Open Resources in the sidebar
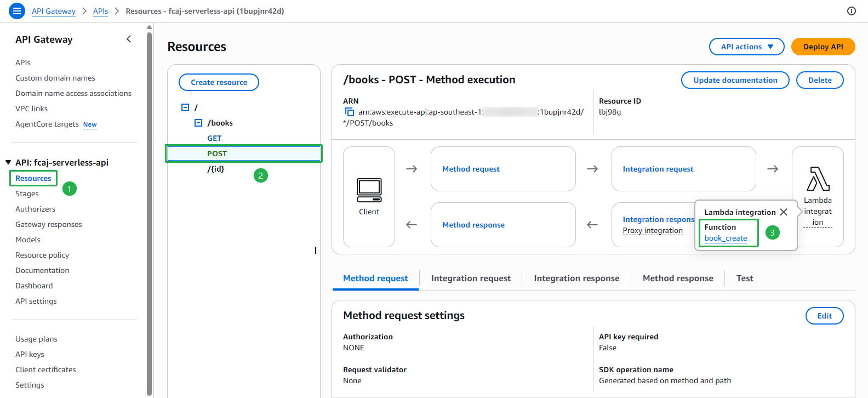Viewport: 868px width, 398px height. click(x=33, y=178)
